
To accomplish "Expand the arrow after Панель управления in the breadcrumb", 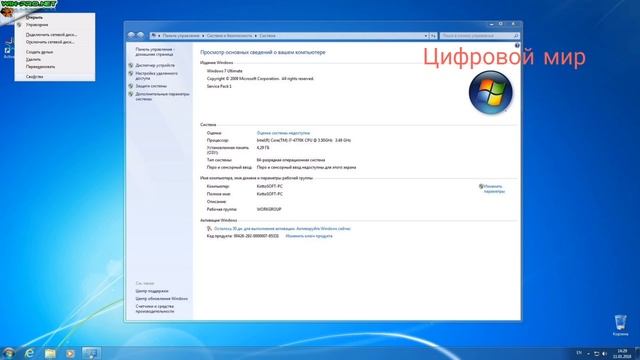I will pos(203,36).
